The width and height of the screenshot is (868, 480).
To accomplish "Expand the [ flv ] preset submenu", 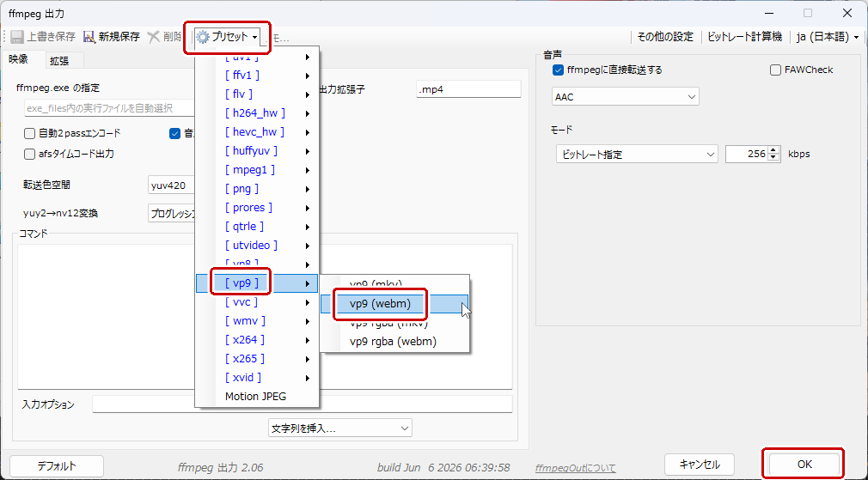I will (x=257, y=94).
